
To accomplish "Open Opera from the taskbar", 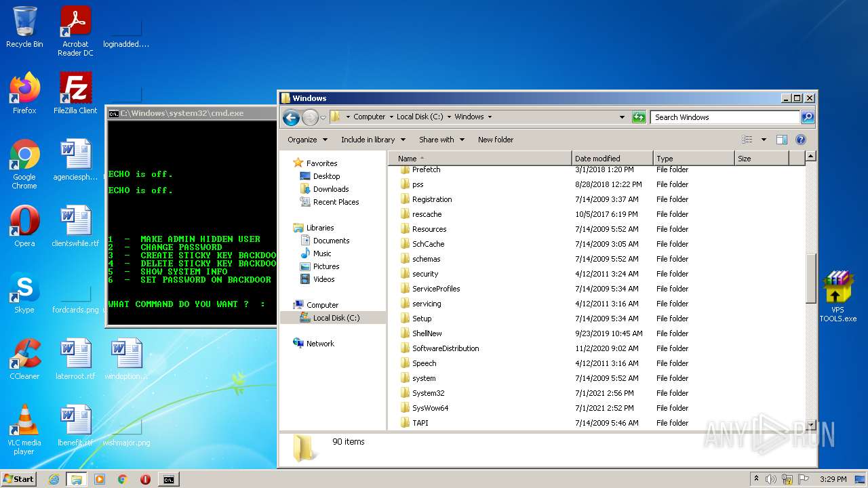I will (x=145, y=479).
